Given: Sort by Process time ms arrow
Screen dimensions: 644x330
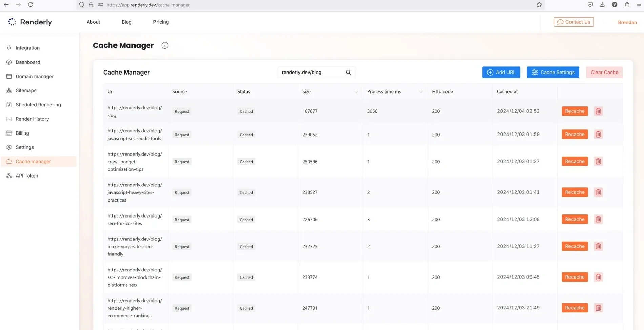Looking at the screenshot, I should click(x=421, y=91).
